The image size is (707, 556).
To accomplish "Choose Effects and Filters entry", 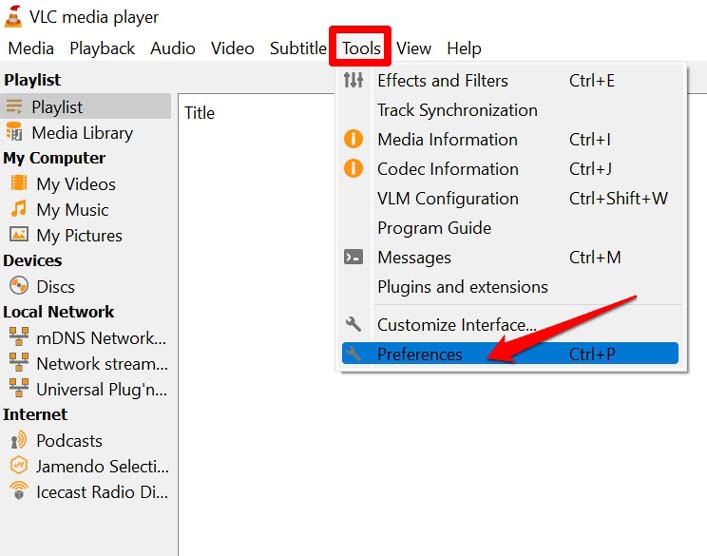I will [x=510, y=81].
